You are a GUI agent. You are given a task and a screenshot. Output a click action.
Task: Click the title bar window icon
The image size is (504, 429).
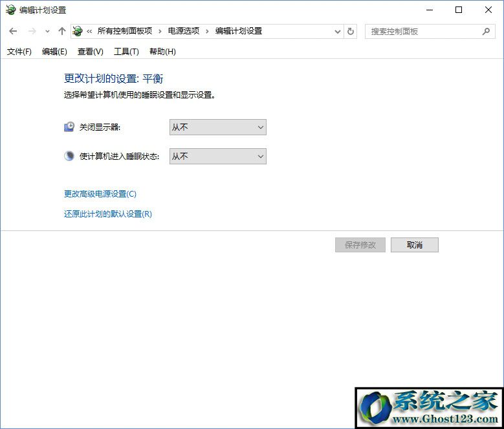tap(10, 10)
